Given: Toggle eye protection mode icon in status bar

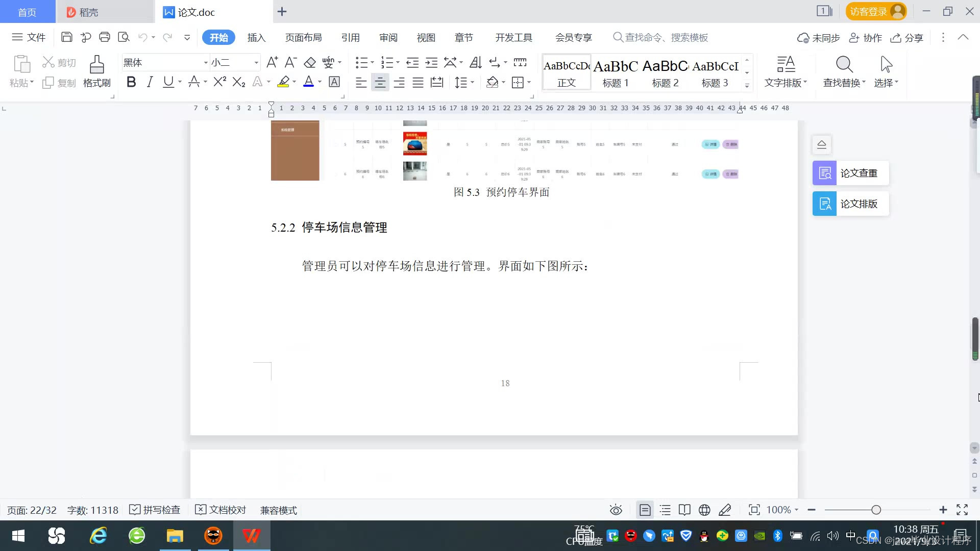Looking at the screenshot, I should 616,510.
